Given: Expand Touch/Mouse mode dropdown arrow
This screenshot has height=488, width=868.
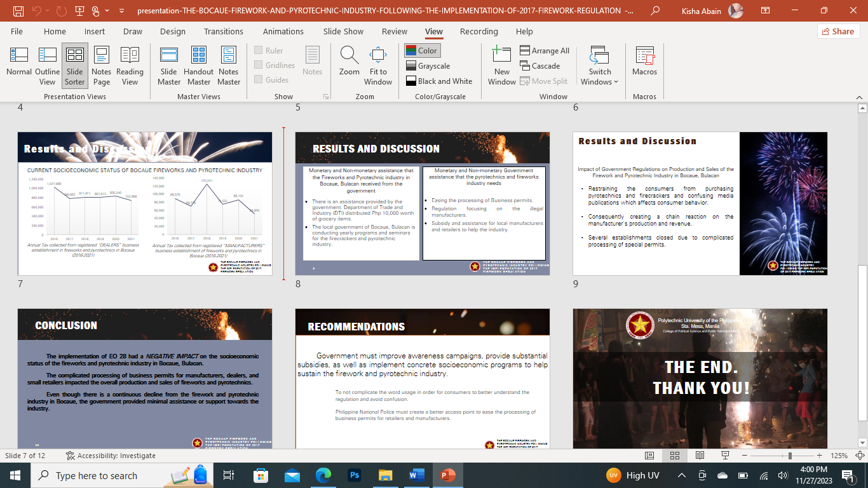Looking at the screenshot, I should tap(106, 11).
